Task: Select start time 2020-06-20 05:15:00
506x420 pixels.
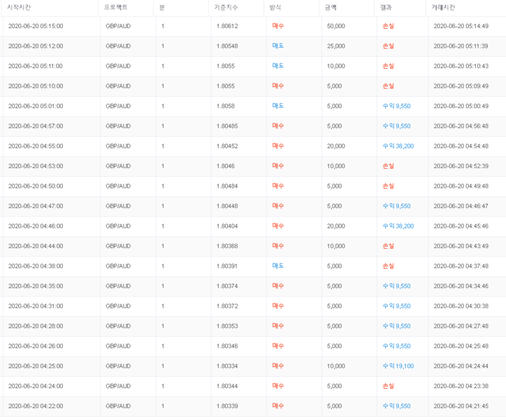Action: 35,26
